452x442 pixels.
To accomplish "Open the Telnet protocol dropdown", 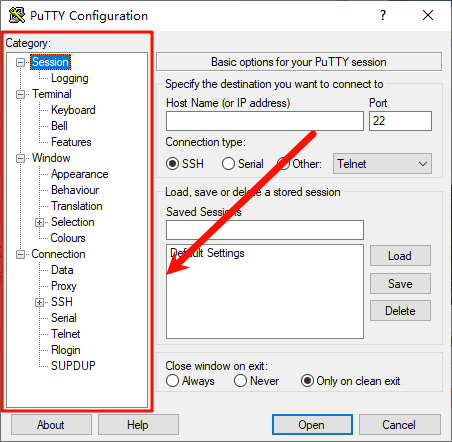I will 382,164.
